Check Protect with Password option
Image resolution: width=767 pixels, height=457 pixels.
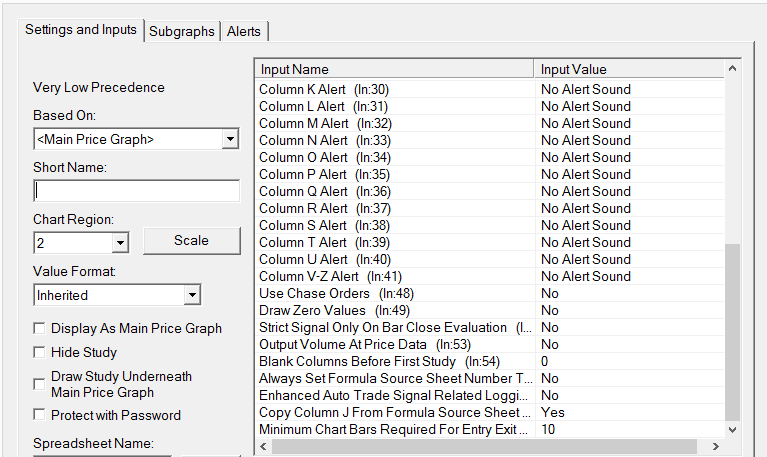40,415
